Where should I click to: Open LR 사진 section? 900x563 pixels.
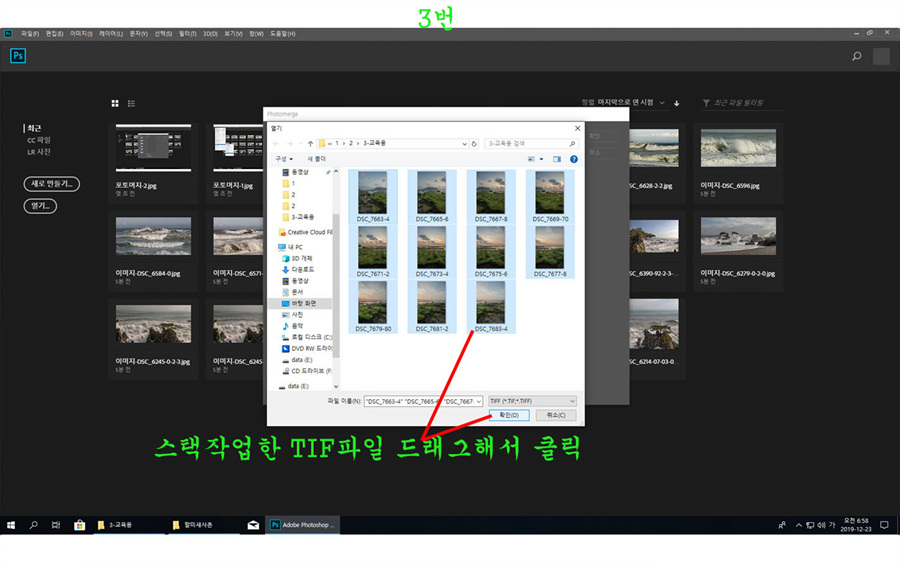tap(38, 152)
